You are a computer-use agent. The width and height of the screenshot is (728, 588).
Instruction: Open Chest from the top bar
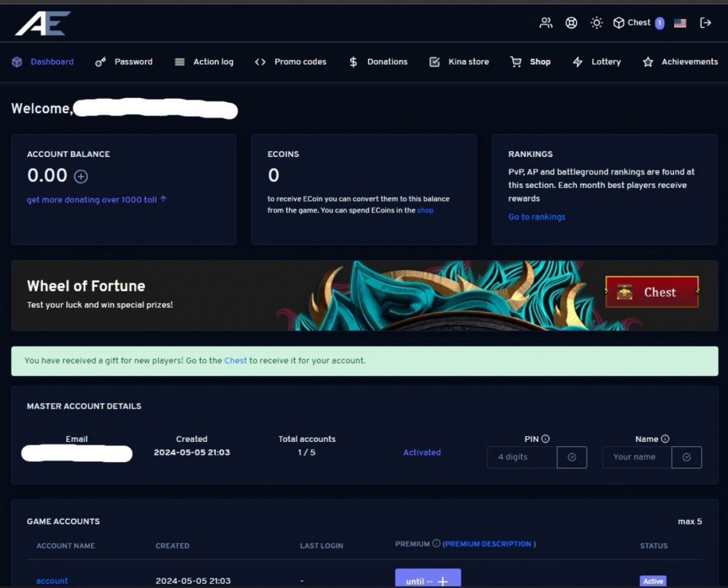638,23
